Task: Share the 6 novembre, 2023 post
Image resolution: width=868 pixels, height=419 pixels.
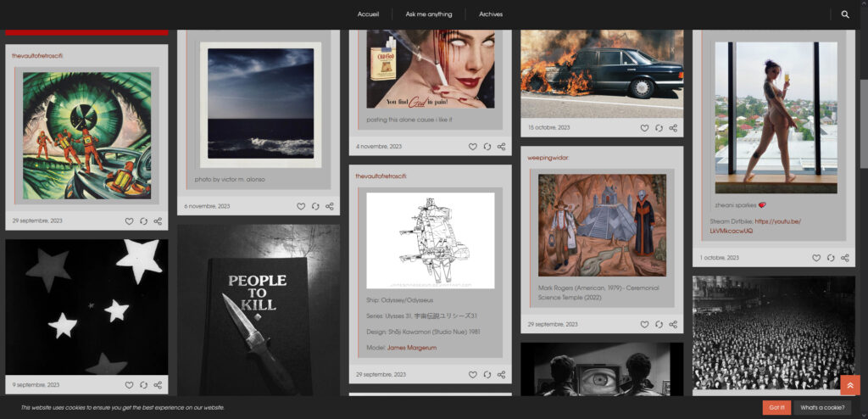Action: click(x=330, y=206)
